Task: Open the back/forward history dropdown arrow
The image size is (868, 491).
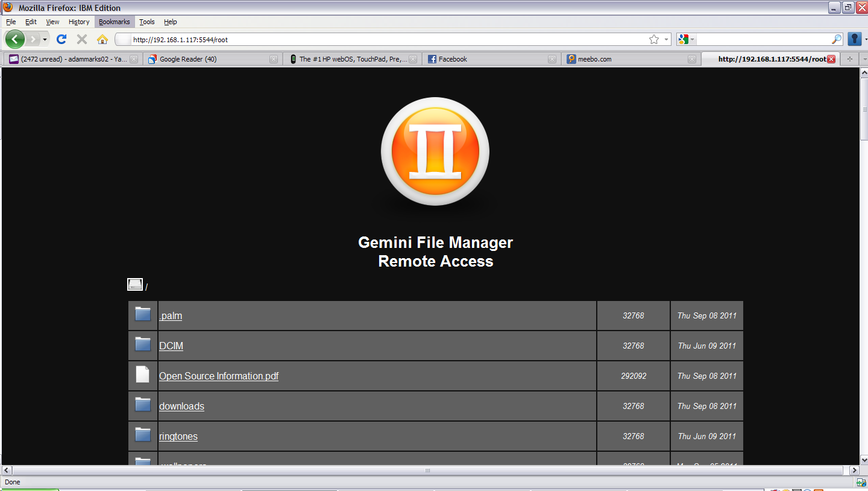Action: [x=45, y=39]
